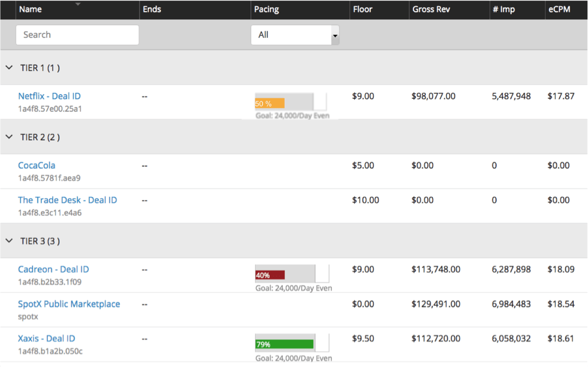588x367 pixels.
Task: Click SpotX eCPM value $18.54
Action: 561,304
